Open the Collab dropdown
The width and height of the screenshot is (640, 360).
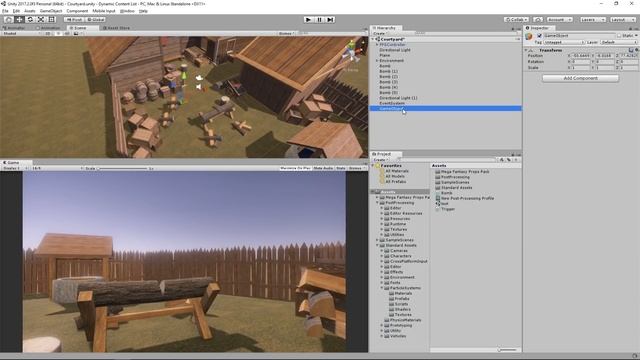(516, 19)
